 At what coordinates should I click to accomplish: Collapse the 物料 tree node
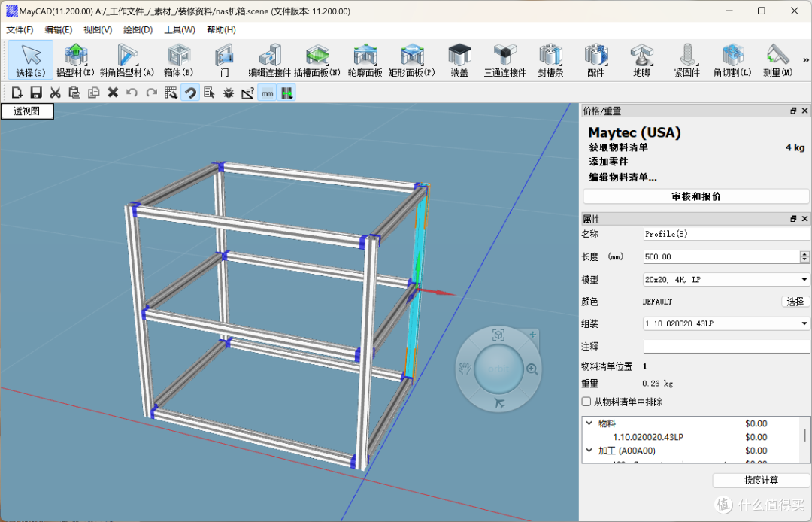tap(589, 423)
